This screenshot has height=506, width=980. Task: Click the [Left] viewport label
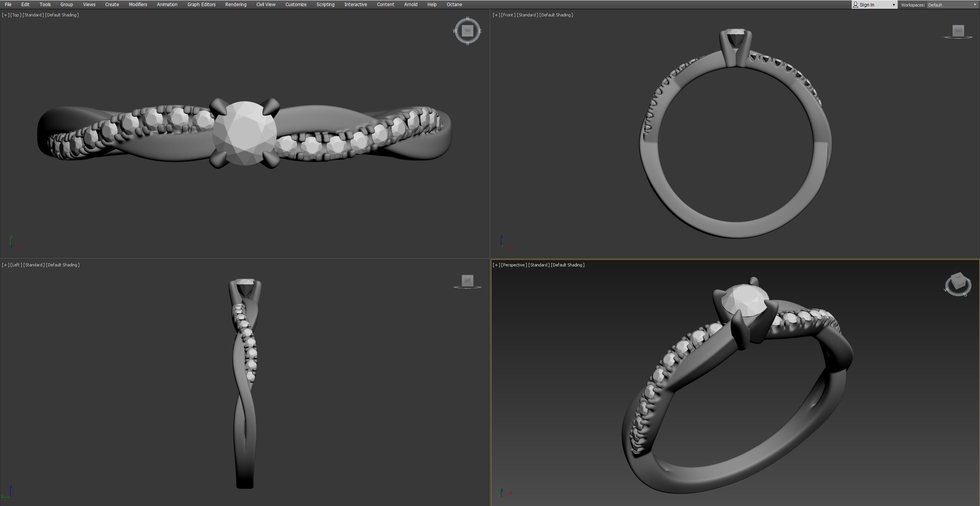(x=16, y=265)
